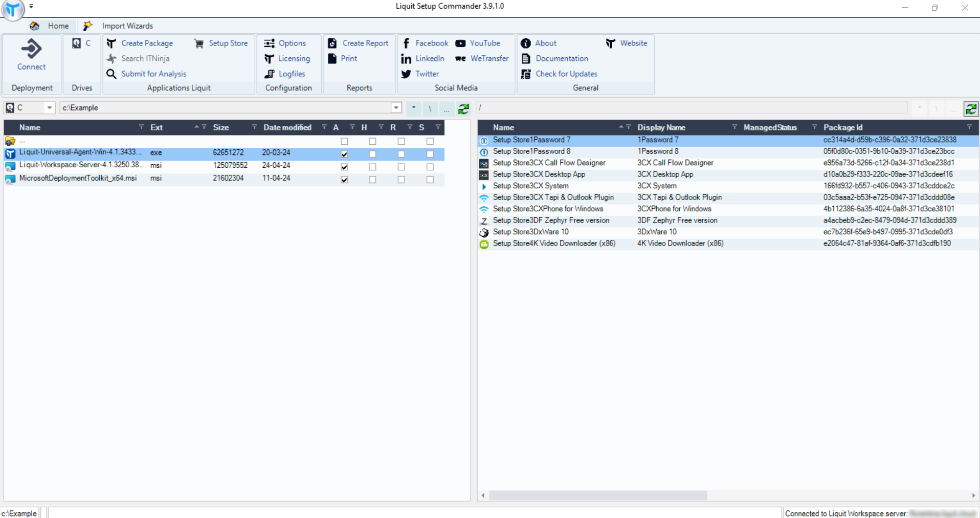
Task: Open filter for ManagedStatus column
Action: click(x=814, y=127)
